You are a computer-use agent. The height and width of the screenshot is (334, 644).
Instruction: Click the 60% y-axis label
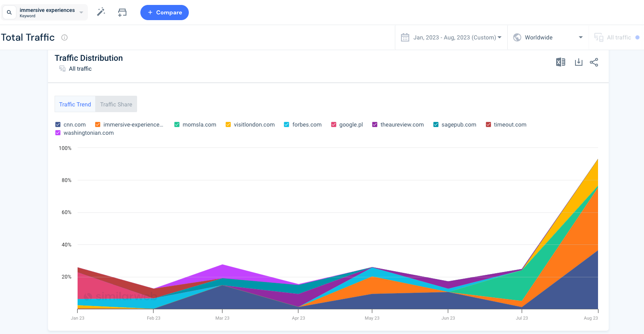66,212
